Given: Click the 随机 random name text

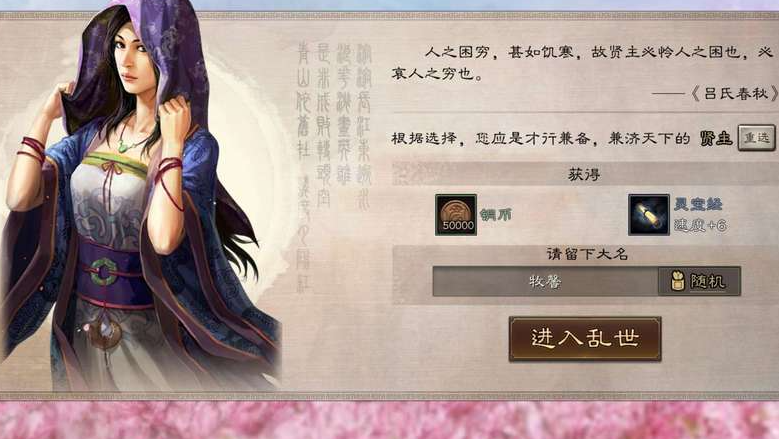Looking at the screenshot, I should point(707,282).
